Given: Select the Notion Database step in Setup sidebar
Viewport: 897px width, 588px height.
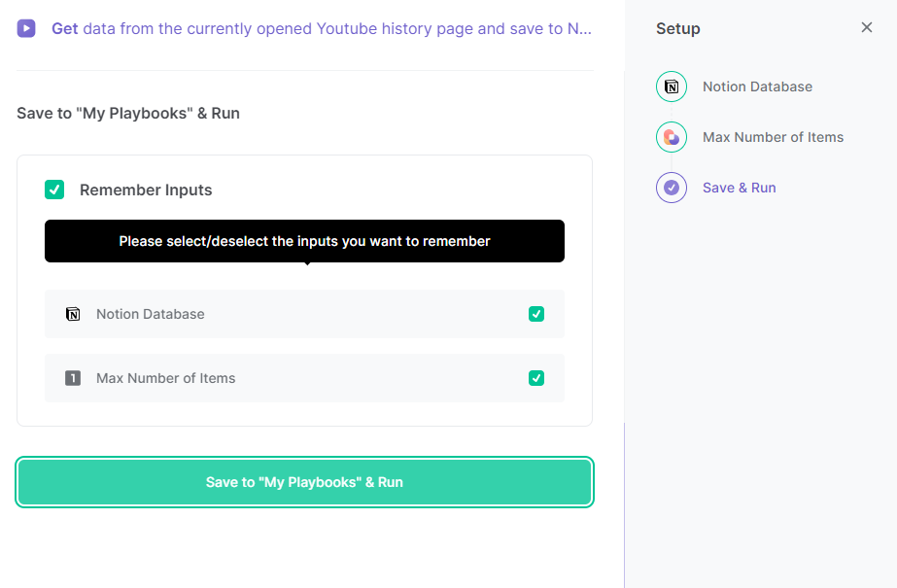Looking at the screenshot, I should point(755,86).
